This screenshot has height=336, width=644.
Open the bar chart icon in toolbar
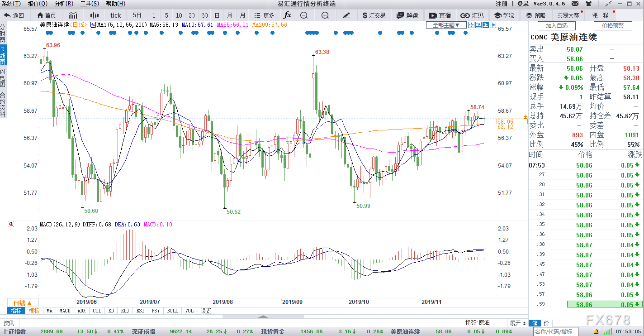tap(73, 15)
